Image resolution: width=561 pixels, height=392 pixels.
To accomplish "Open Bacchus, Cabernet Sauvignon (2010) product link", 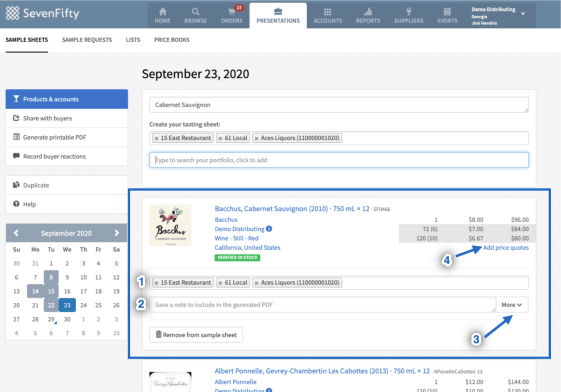I will point(292,209).
